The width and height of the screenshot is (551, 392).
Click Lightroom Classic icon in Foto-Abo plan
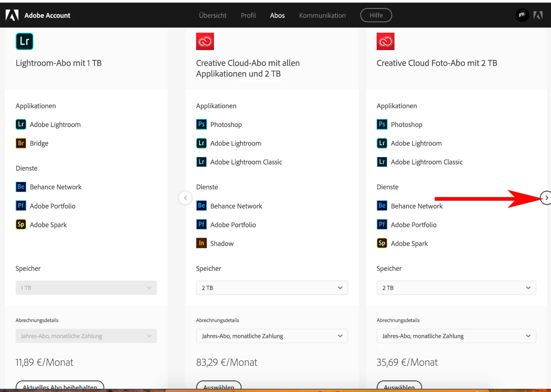click(382, 162)
